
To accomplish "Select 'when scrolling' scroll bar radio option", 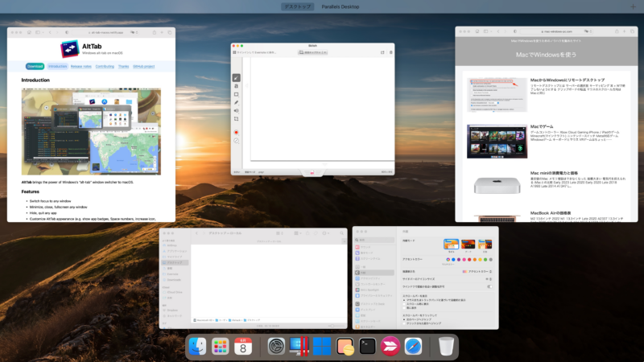I will tap(404, 304).
